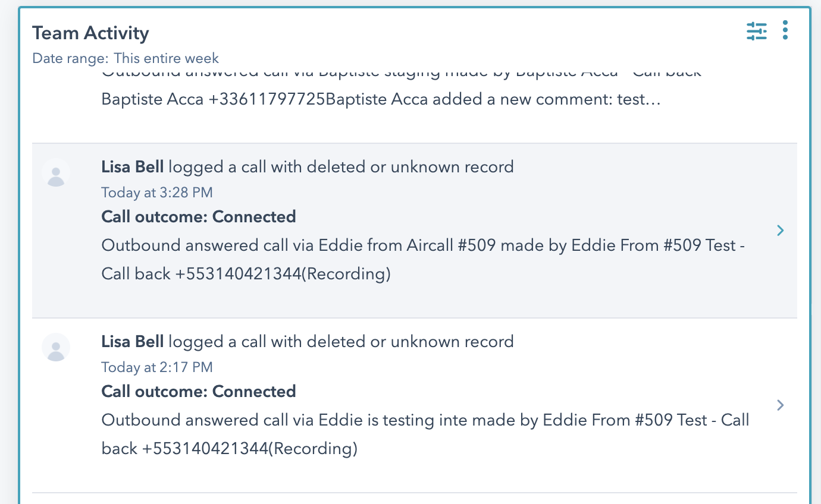Viewport: 821px width, 504px height.
Task: Click Lisa Bell's avatar on the 3:28 PM entry
Action: (x=56, y=173)
